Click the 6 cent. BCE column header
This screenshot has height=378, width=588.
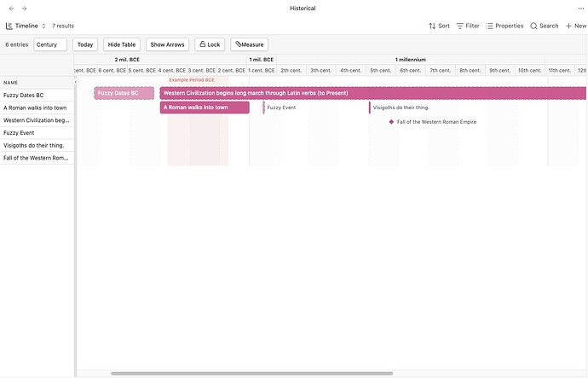(112, 70)
